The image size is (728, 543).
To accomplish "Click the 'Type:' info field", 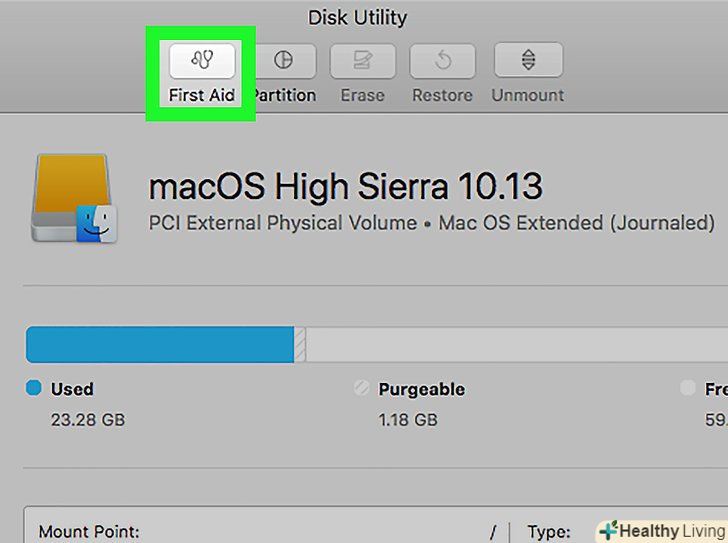I will pyautogui.click(x=547, y=532).
